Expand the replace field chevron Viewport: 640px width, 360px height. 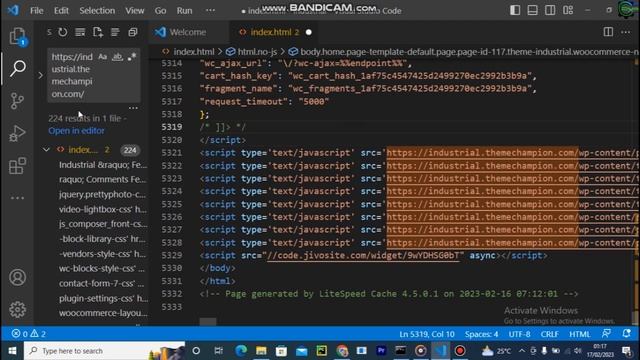(x=40, y=75)
